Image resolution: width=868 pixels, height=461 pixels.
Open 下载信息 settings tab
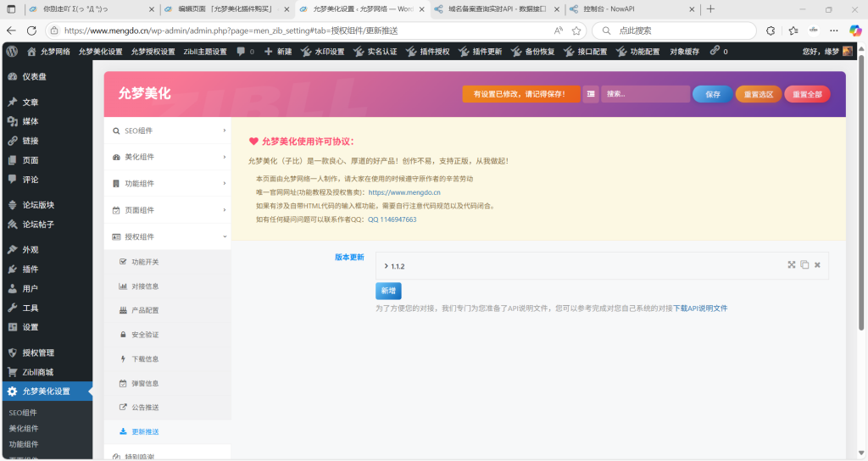167,359
